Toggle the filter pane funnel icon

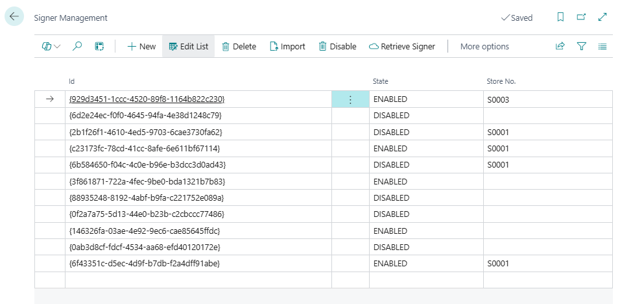click(581, 46)
